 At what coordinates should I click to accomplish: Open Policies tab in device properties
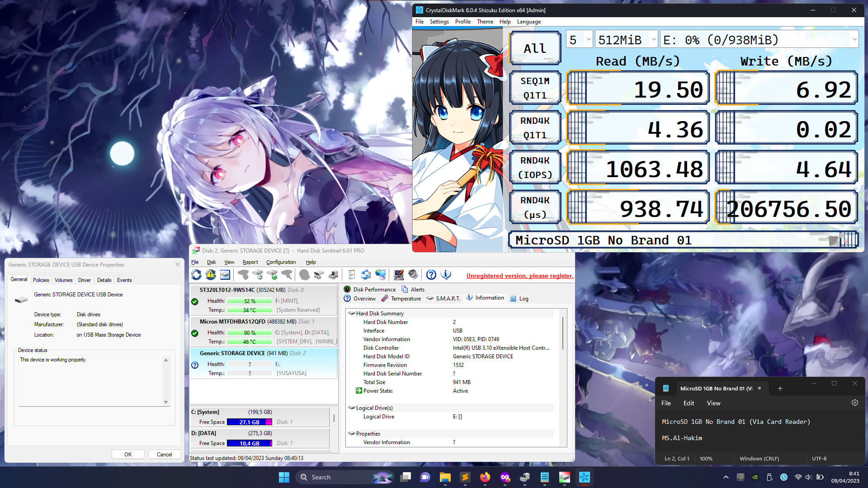[x=41, y=280]
